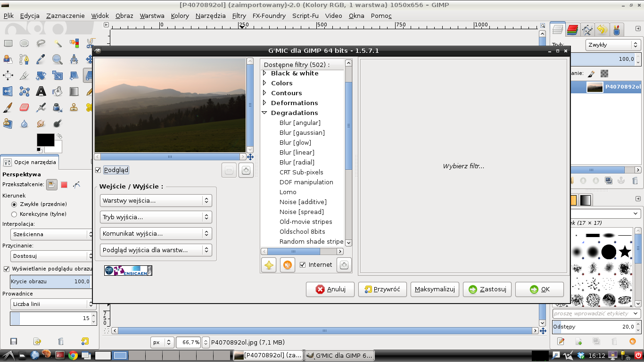Select the Rectangle Select tool
644x362 pixels.
[8, 44]
